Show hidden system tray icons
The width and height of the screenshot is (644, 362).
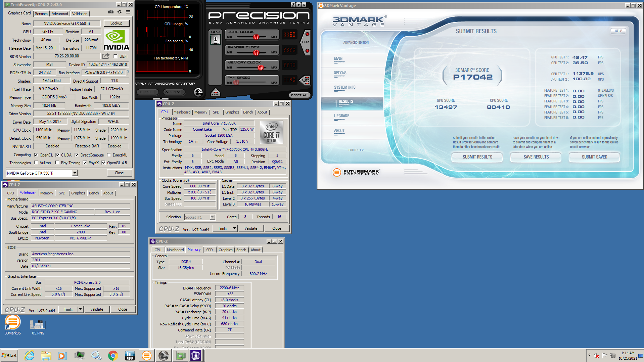click(x=589, y=355)
